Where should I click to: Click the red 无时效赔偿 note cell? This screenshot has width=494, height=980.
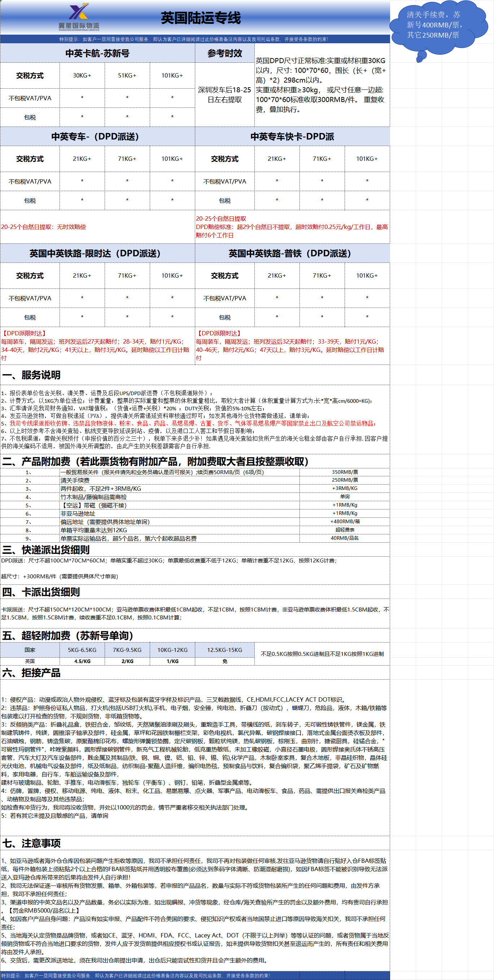coord(97,227)
